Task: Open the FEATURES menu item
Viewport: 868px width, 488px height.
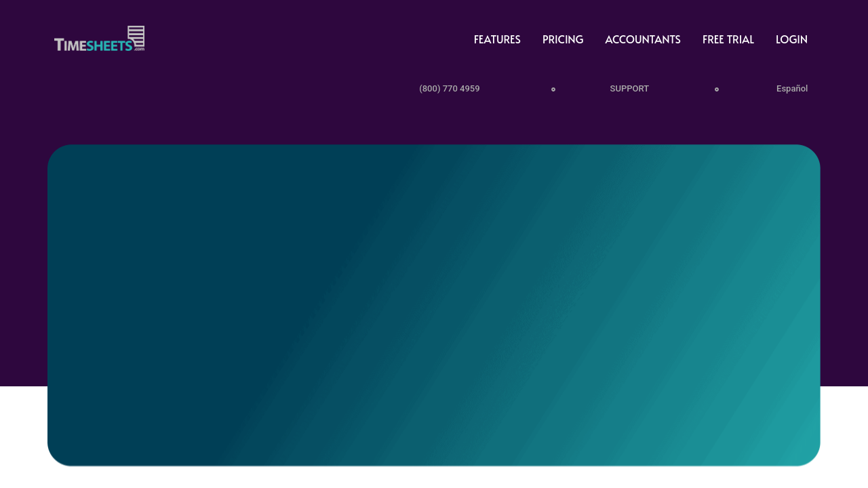Action: coord(497,39)
